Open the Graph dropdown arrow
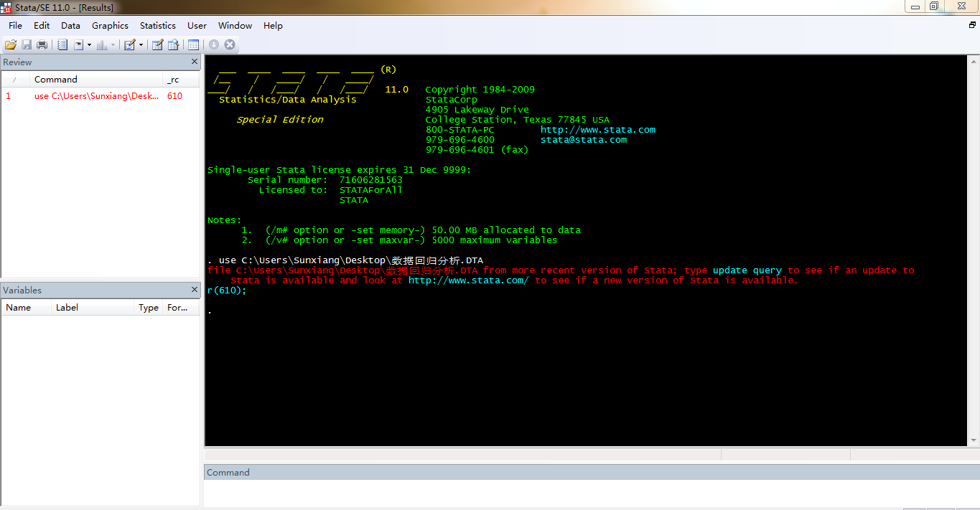980x510 pixels. click(x=113, y=44)
